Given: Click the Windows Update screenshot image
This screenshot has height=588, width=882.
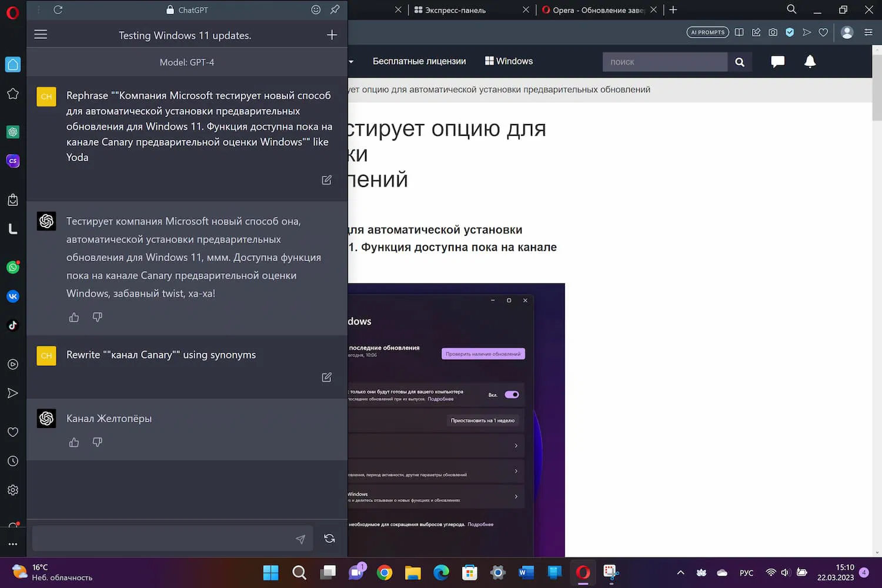Looking at the screenshot, I should click(x=456, y=420).
